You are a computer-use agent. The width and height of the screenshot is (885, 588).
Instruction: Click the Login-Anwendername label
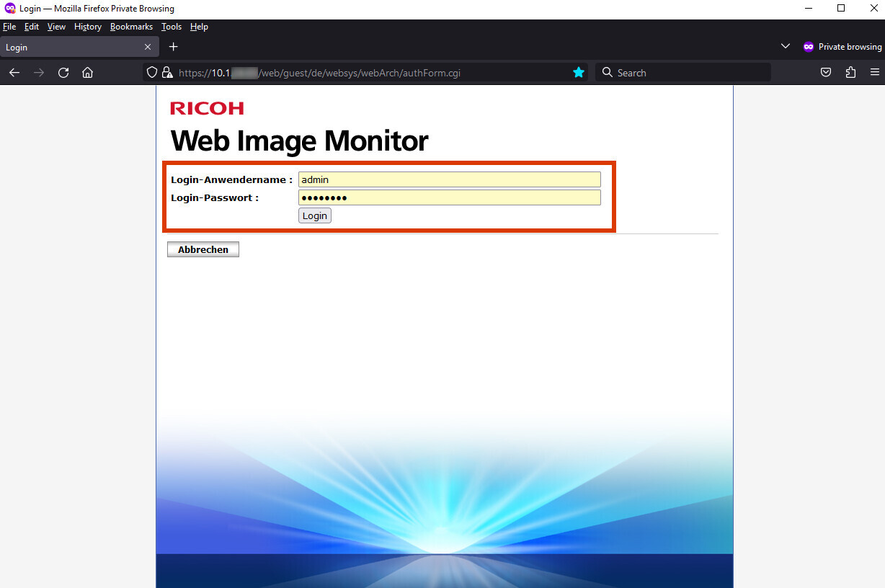point(231,179)
